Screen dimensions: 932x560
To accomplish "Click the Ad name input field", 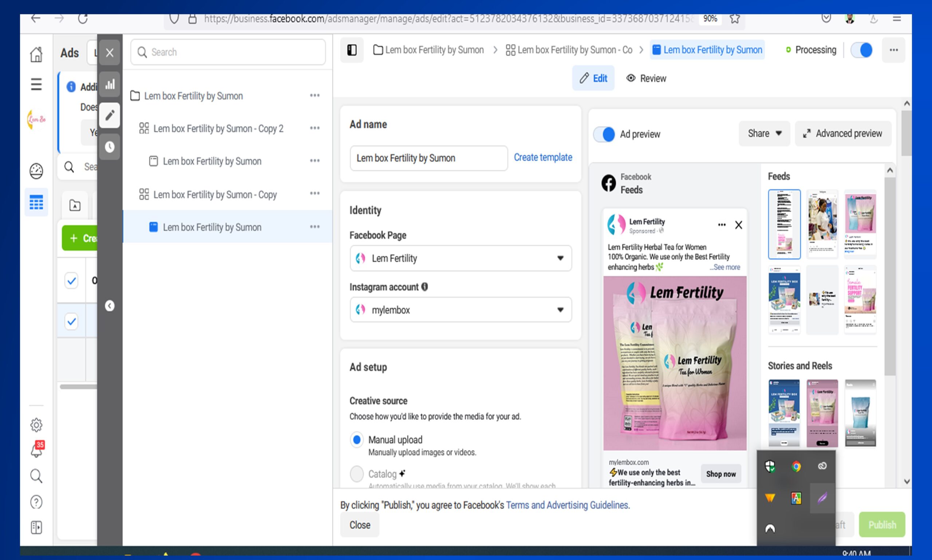I will pos(429,158).
